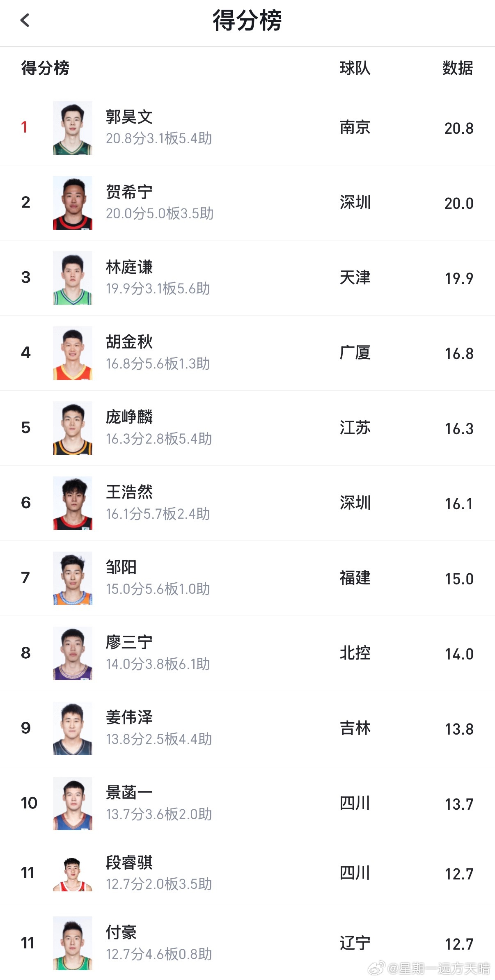Tap 贺希宁's avatar picture
Screen dimensions: 495x980
[73, 203]
